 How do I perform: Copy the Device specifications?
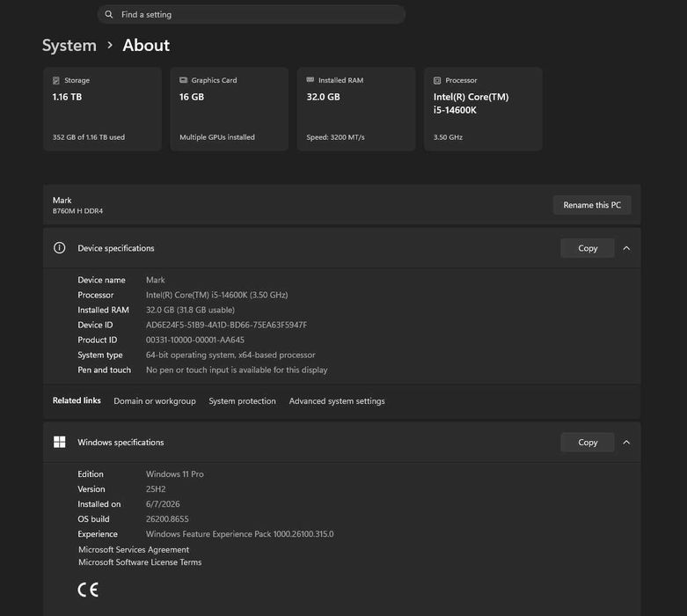coord(588,248)
